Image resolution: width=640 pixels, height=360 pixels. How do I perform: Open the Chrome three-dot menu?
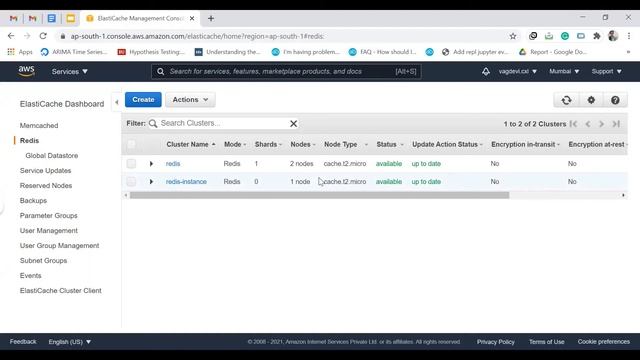click(x=629, y=36)
